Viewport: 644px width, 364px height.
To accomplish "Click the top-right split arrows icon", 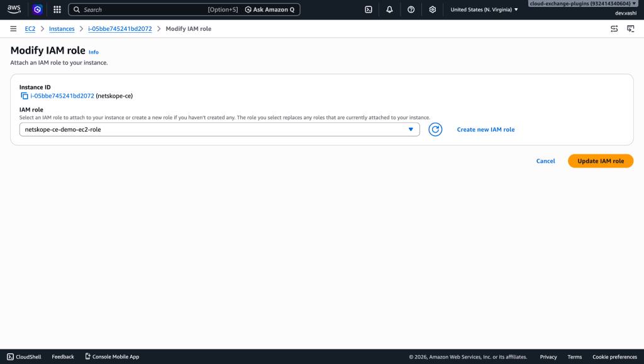I will pyautogui.click(x=614, y=29).
